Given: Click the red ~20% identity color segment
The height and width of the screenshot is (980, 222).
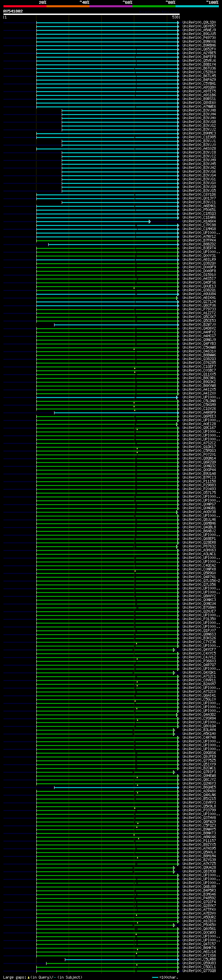Looking at the screenshot, I should click(x=25, y=6).
